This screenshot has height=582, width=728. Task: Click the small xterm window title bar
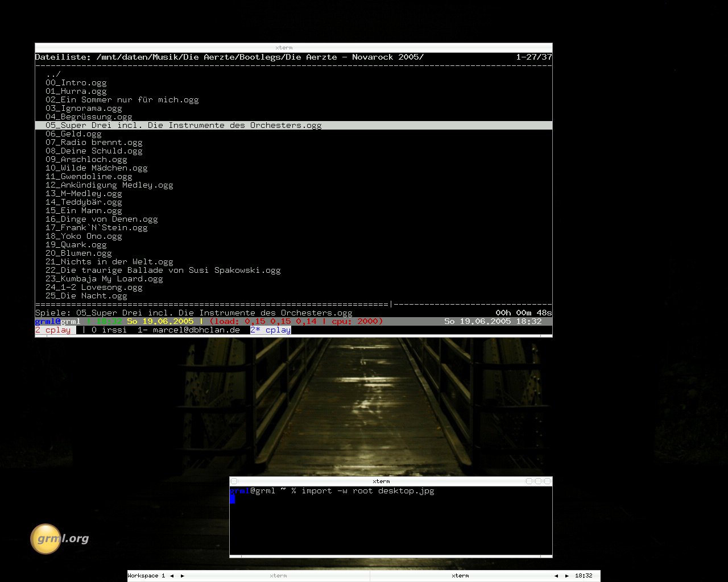(381, 481)
